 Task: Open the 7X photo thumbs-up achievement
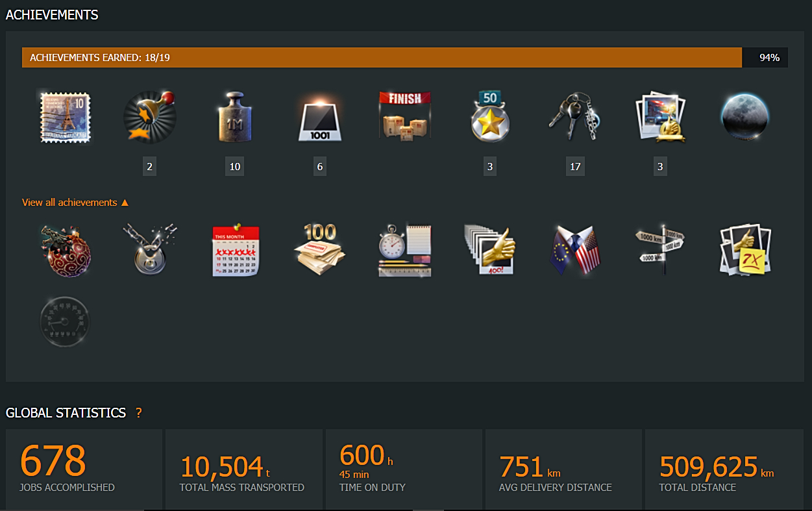[745, 251]
